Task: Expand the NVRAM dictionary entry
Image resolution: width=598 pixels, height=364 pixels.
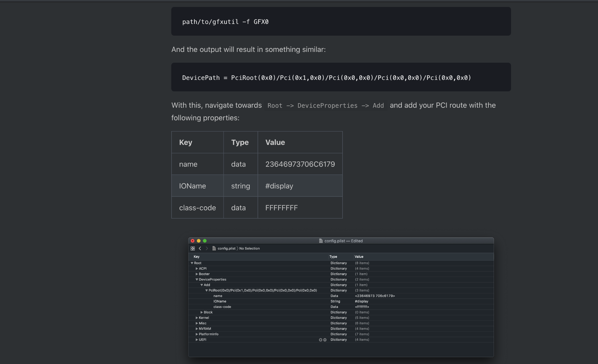Action: (197, 329)
